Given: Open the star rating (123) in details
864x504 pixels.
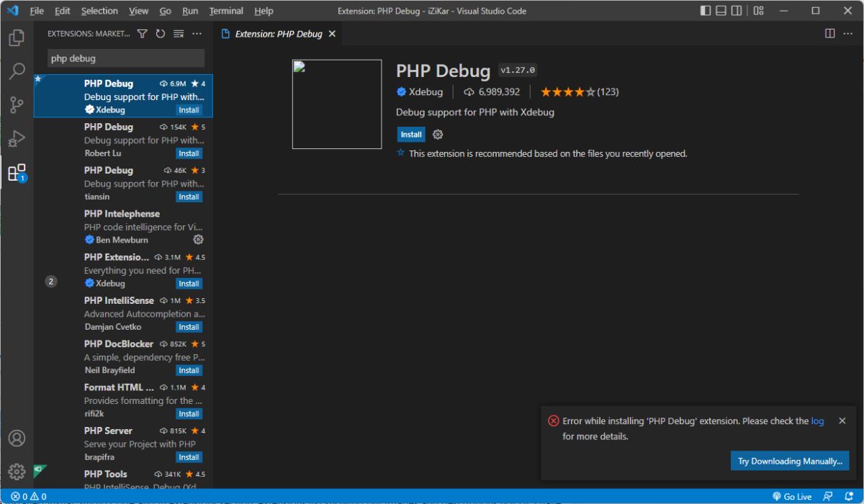Looking at the screenshot, I should click(580, 91).
